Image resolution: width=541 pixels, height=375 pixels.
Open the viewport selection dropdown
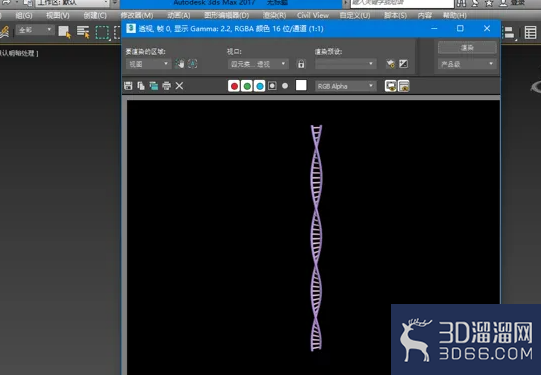258,64
